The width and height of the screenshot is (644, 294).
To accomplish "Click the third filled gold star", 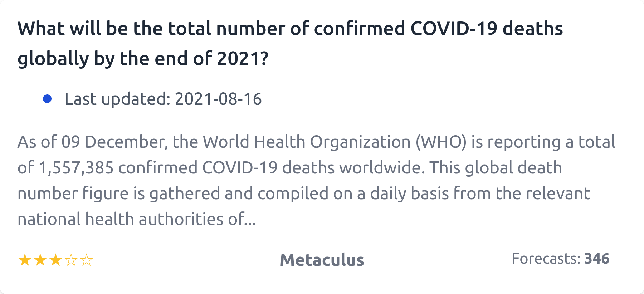I will (55, 260).
